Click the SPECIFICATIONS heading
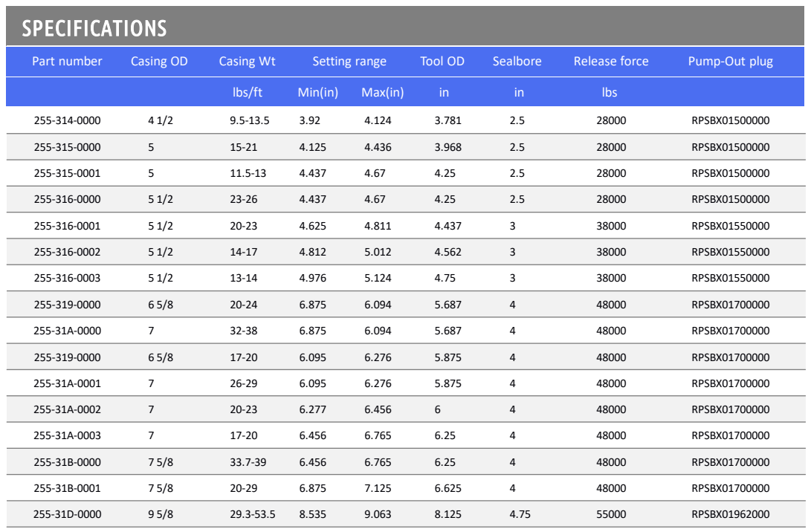Image resolution: width=811 pixels, height=532 pixels. tap(94, 28)
